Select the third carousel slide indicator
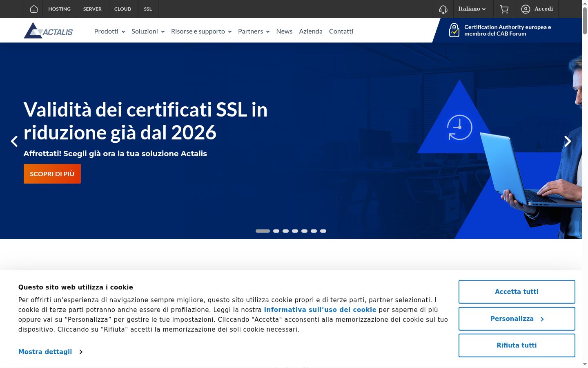The width and height of the screenshot is (588, 368). tap(285, 231)
